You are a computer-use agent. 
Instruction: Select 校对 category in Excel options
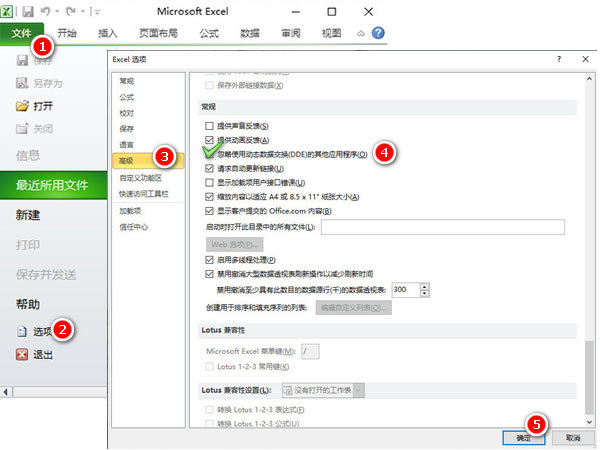(x=127, y=113)
